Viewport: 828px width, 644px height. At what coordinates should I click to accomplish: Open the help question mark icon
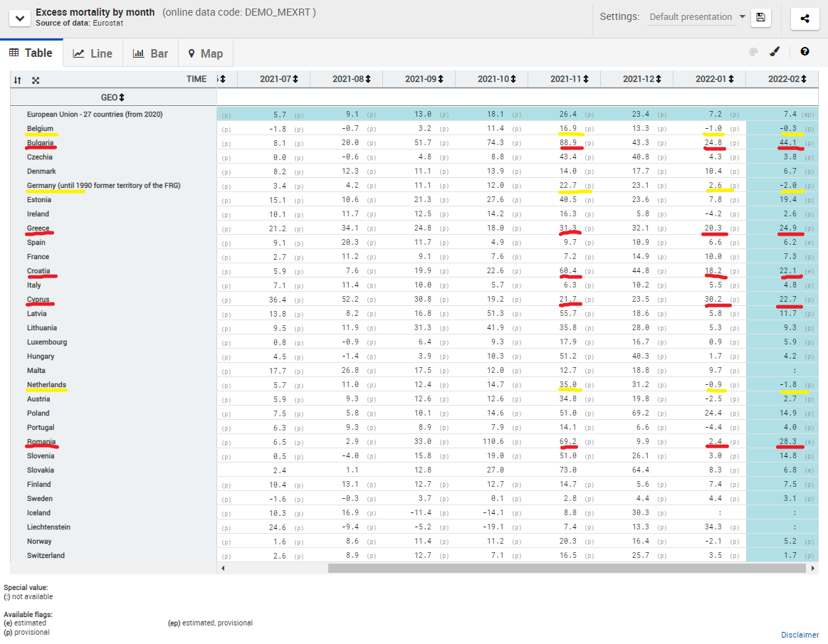805,51
